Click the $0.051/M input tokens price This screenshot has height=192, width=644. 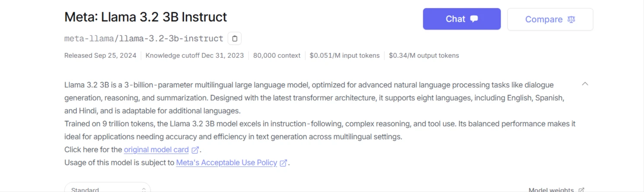344,55
